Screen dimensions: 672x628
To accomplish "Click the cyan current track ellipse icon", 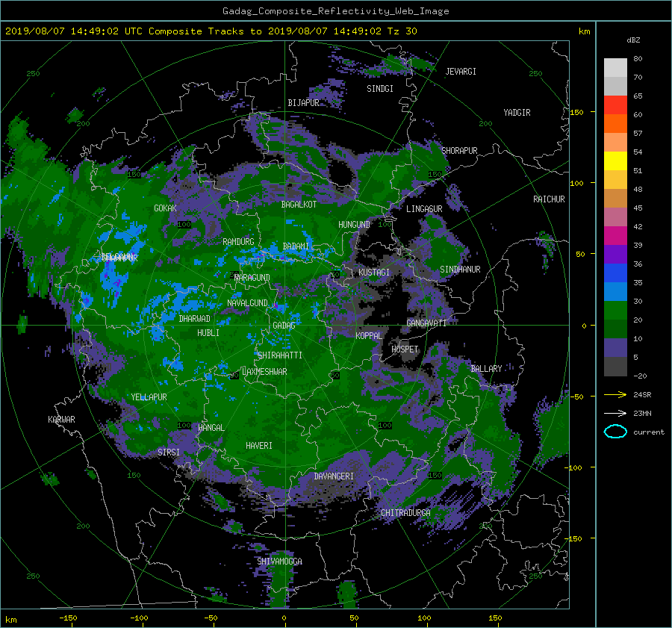I will pos(615,432).
